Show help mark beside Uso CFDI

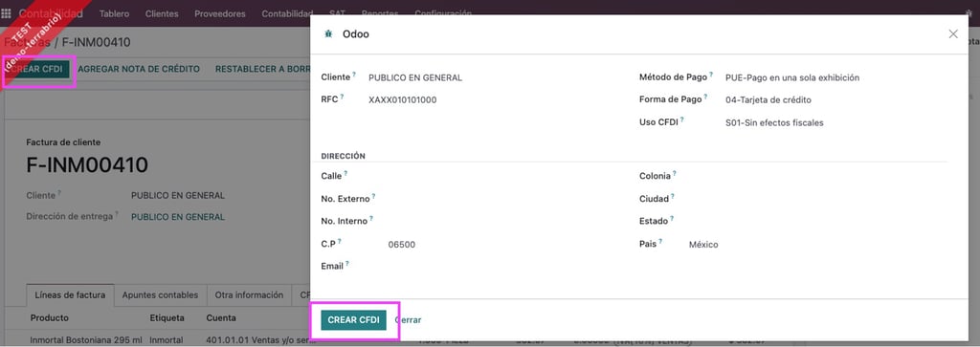(x=681, y=119)
